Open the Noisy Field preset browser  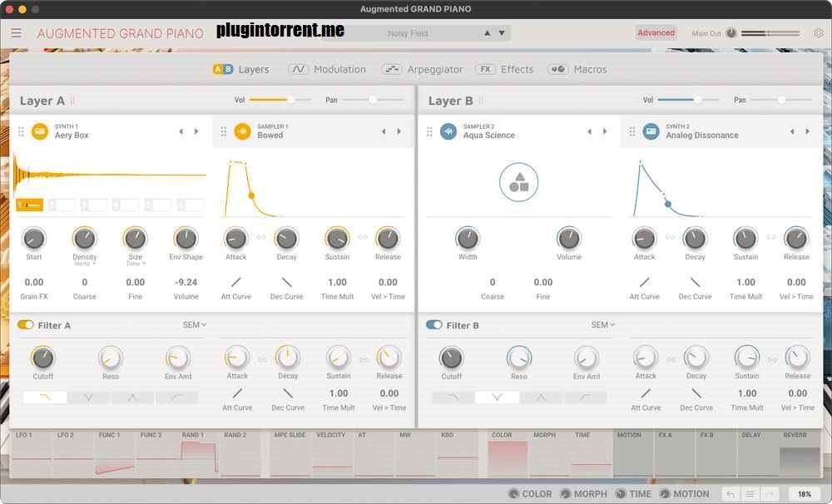click(408, 33)
